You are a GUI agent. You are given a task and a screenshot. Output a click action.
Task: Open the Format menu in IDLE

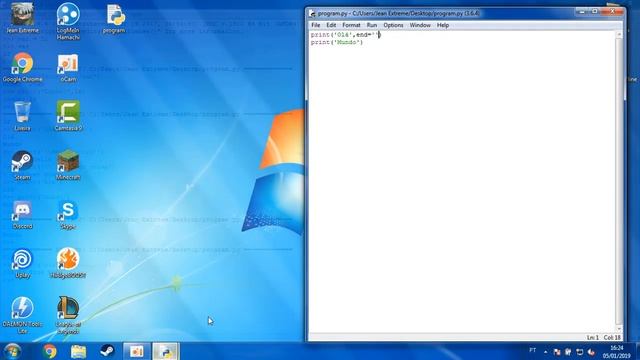pos(351,25)
